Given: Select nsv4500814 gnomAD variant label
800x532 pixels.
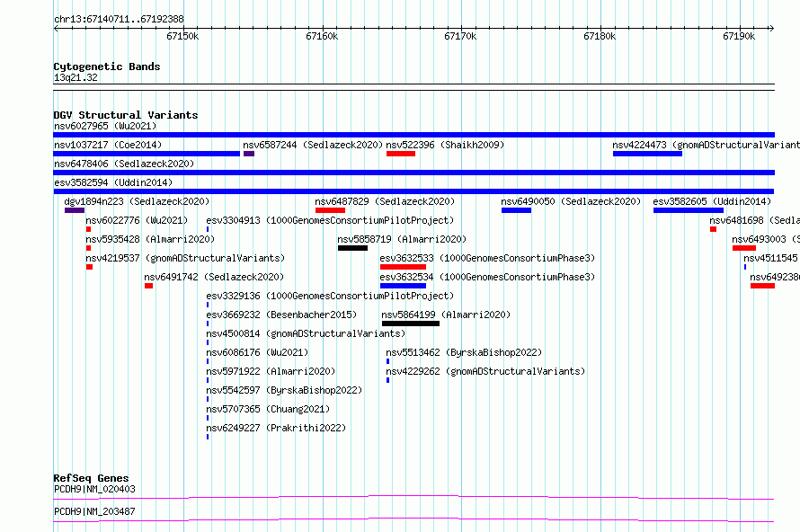Looking at the screenshot, I should pyautogui.click(x=306, y=333).
